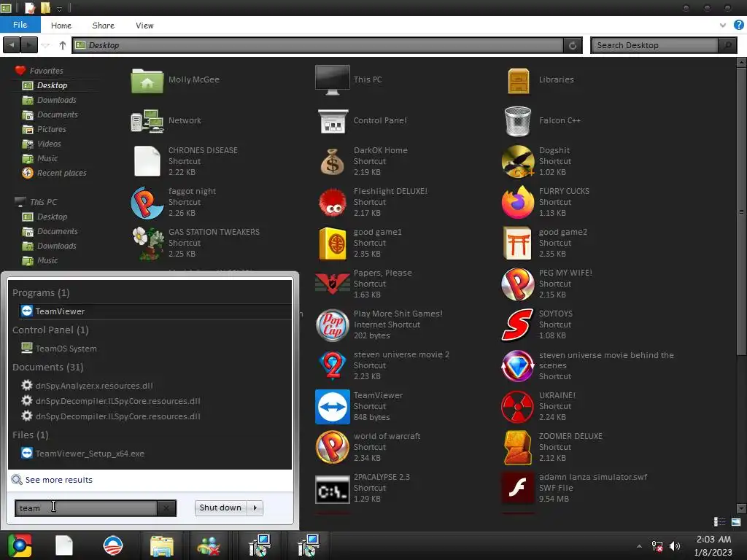Show hidden tray icons arrow
The image size is (747, 560).
639,546
